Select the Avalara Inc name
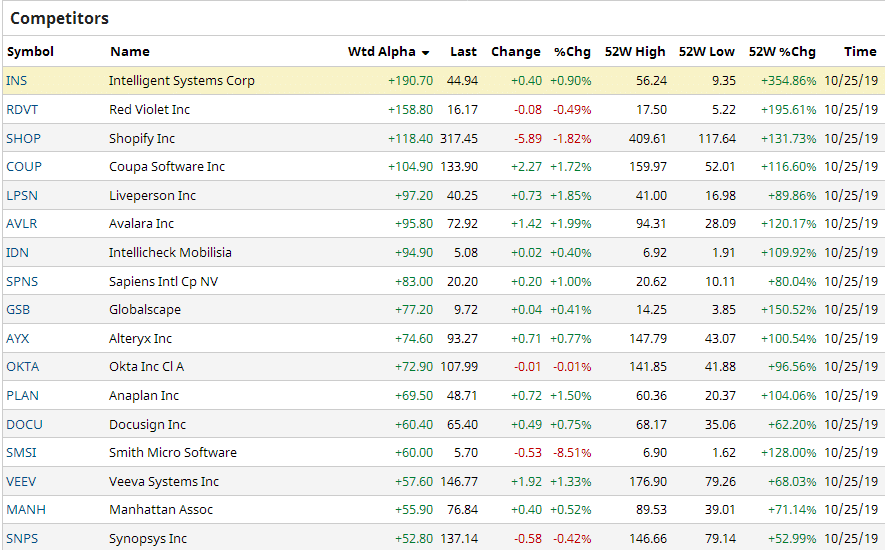This screenshot has width=885, height=550. 142,224
